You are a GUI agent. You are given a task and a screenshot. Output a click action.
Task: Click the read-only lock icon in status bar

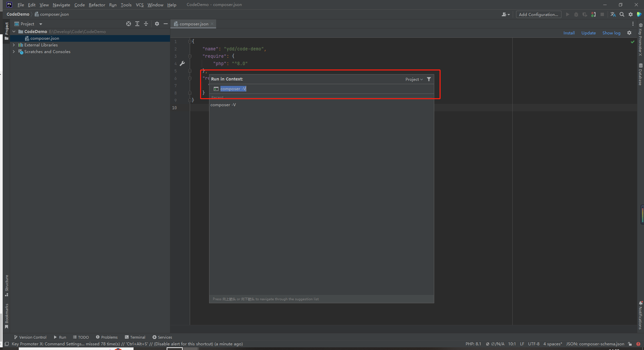(630, 344)
